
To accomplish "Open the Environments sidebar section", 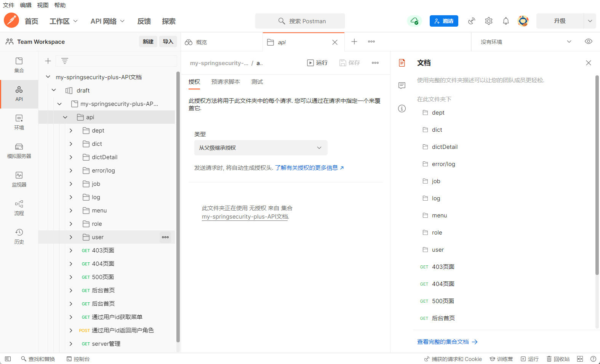I will (19, 122).
